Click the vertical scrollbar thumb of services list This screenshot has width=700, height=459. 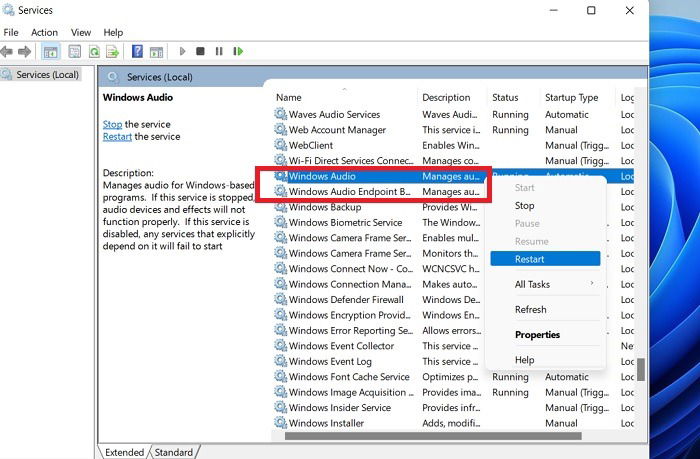[x=641, y=369]
